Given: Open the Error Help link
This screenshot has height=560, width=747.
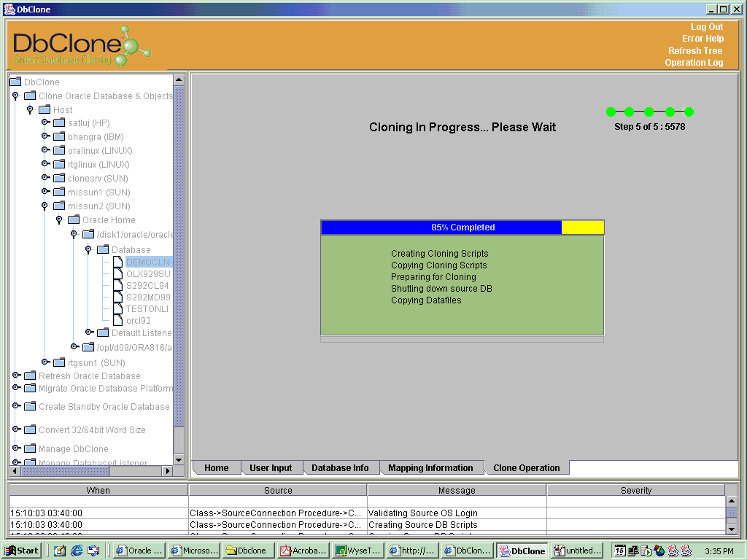Looking at the screenshot, I should (703, 39).
